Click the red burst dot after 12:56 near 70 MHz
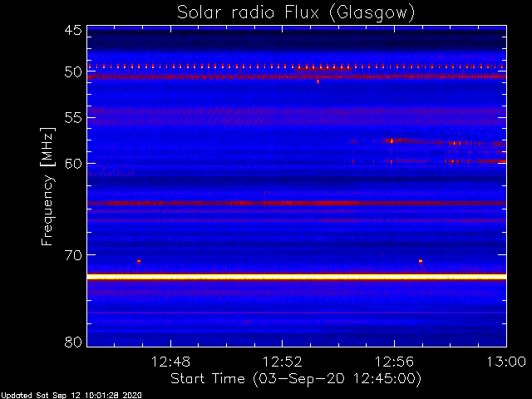 pyautogui.click(x=421, y=261)
